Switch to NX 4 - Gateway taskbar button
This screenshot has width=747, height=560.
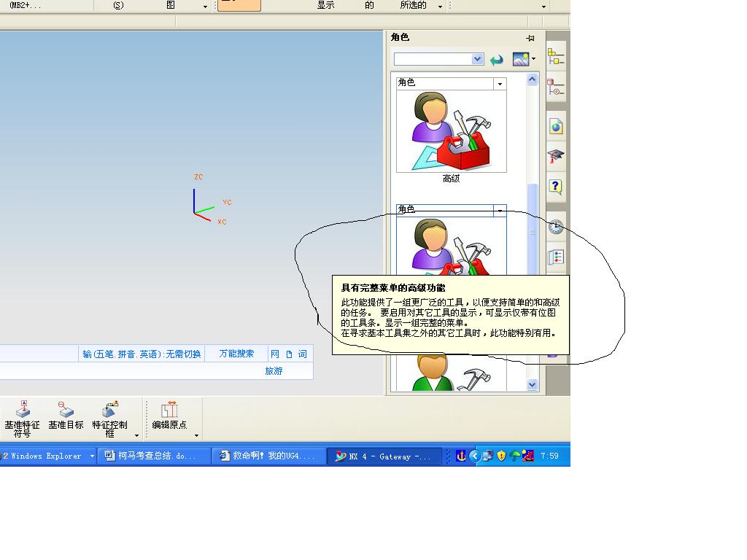[x=384, y=456]
